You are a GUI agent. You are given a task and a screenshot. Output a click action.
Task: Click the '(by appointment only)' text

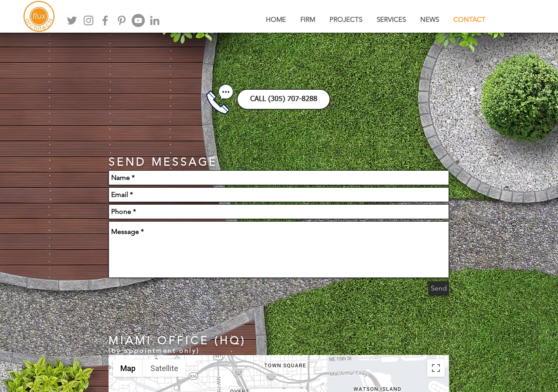pyautogui.click(x=154, y=351)
